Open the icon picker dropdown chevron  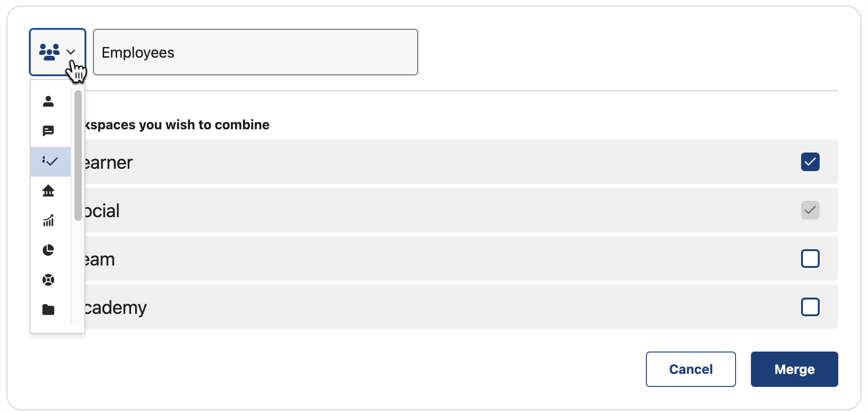click(x=71, y=52)
